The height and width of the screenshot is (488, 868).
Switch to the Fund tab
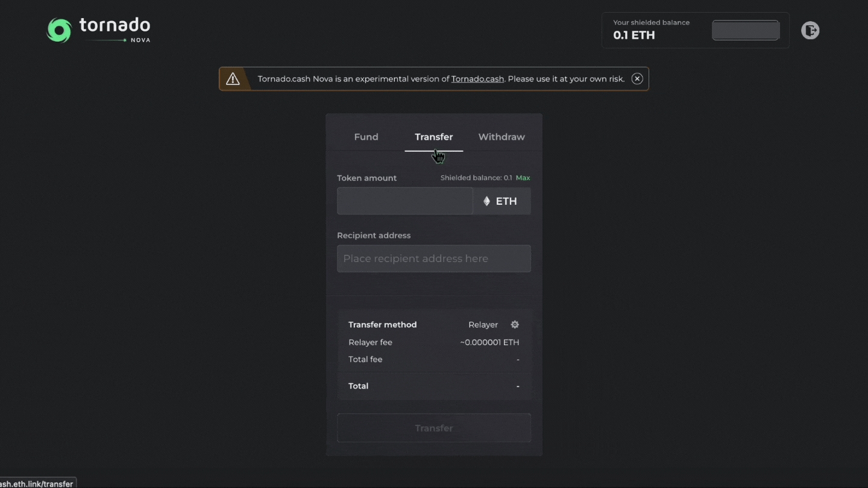coord(366,137)
